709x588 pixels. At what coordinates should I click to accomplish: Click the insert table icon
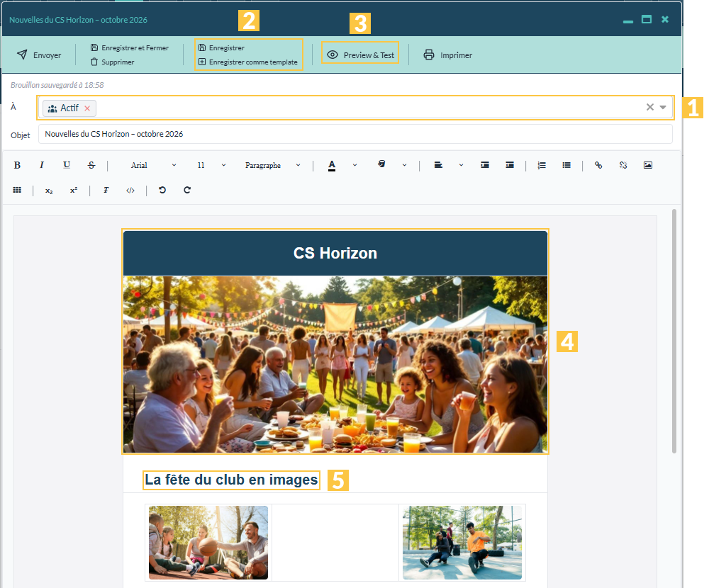click(17, 190)
